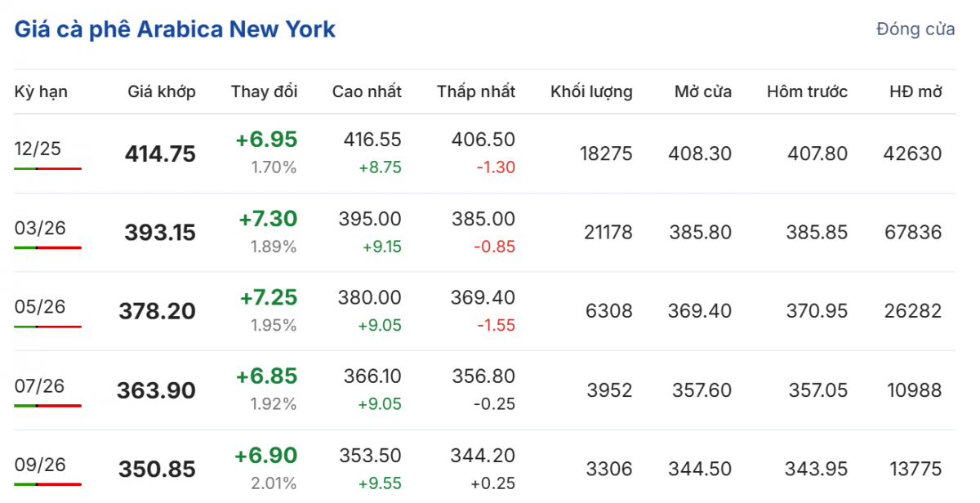The image size is (980, 503).
Task: Select the Giá khớp column header
Action: (162, 91)
